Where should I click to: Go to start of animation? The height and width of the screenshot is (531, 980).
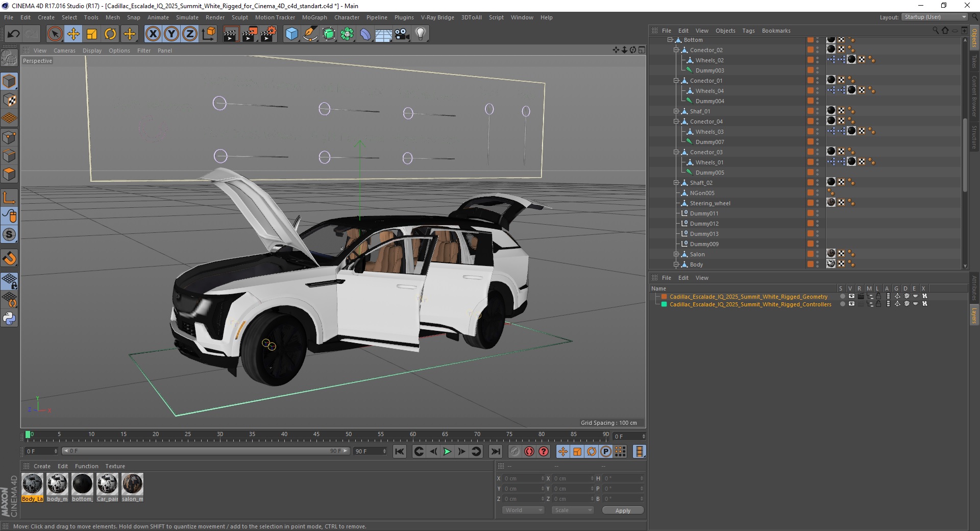[400, 451]
